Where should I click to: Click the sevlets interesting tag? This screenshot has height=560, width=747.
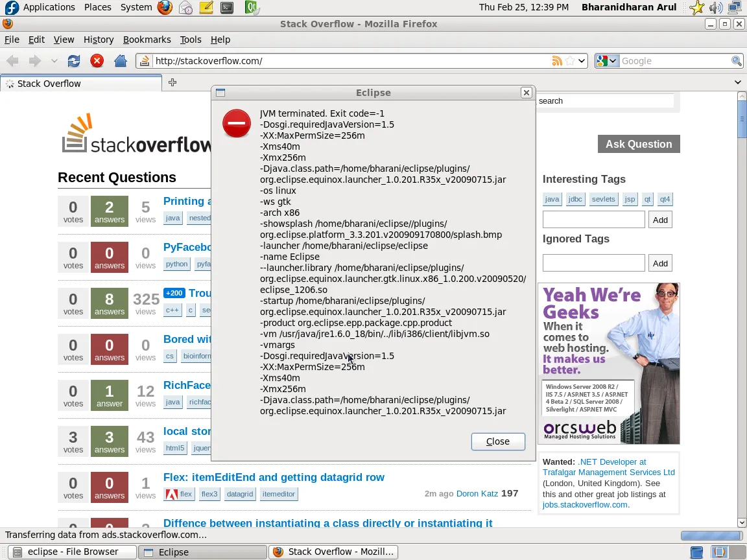pyautogui.click(x=603, y=199)
